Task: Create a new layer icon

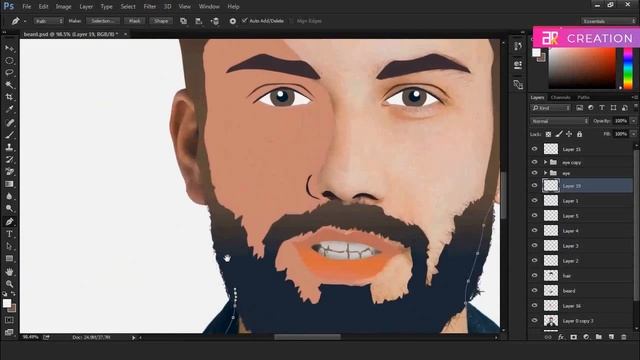Action: coord(611,337)
